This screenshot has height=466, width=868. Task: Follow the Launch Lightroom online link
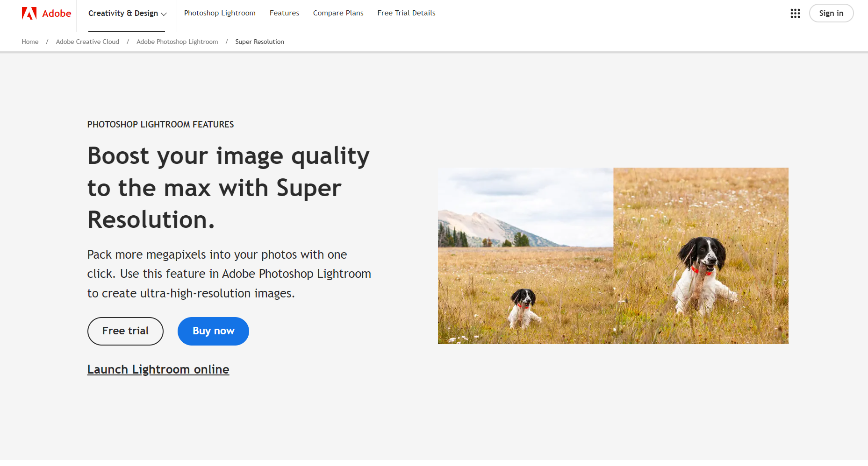pos(158,369)
